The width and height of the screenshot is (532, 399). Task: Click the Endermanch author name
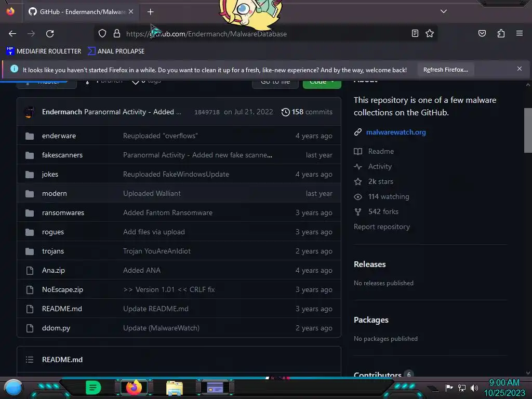[62, 112]
